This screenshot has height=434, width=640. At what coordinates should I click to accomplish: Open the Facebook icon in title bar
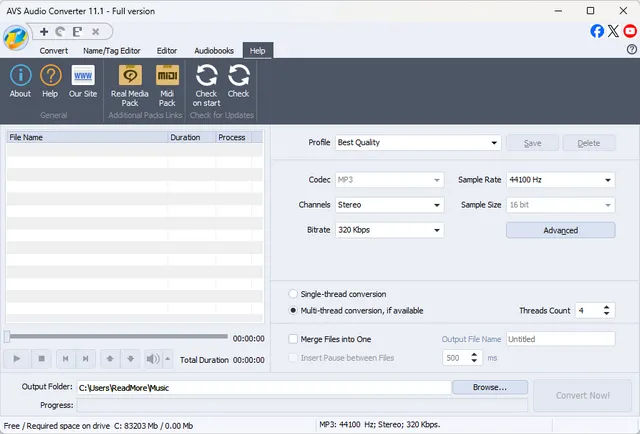598,31
